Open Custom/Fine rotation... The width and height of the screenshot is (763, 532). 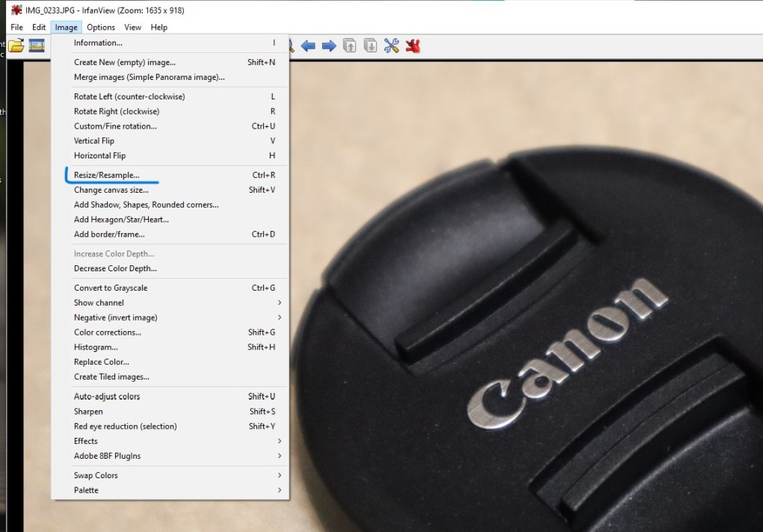pyautogui.click(x=170, y=126)
